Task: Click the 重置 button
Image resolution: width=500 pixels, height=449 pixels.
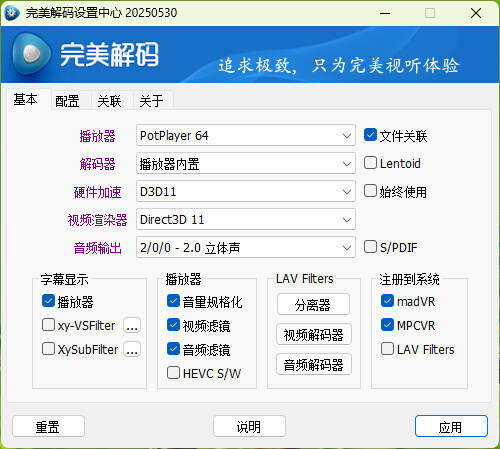Action: click(48, 426)
